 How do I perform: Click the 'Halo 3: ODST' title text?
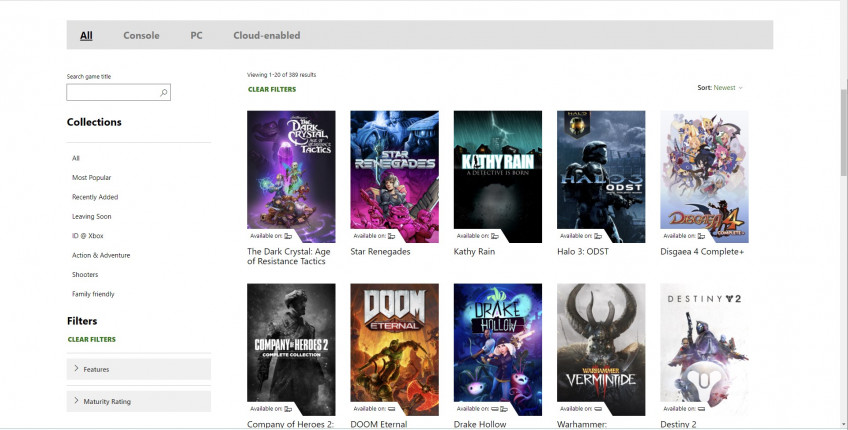click(583, 252)
